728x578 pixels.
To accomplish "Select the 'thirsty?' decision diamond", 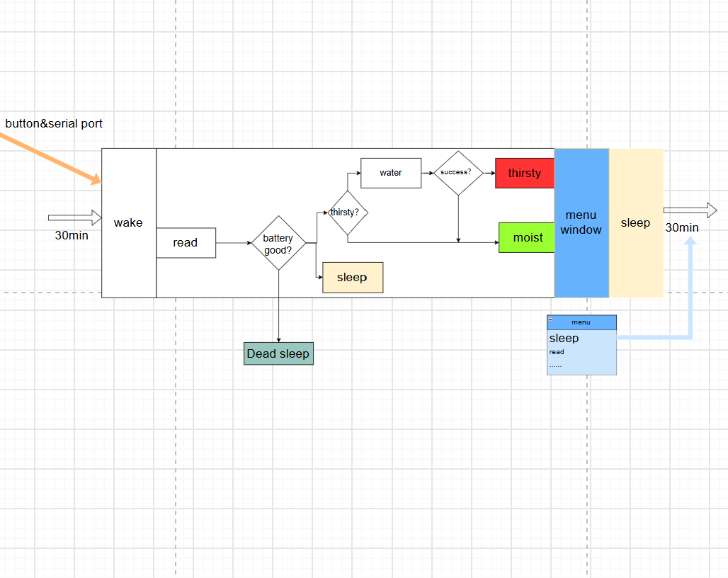I will click(x=348, y=212).
